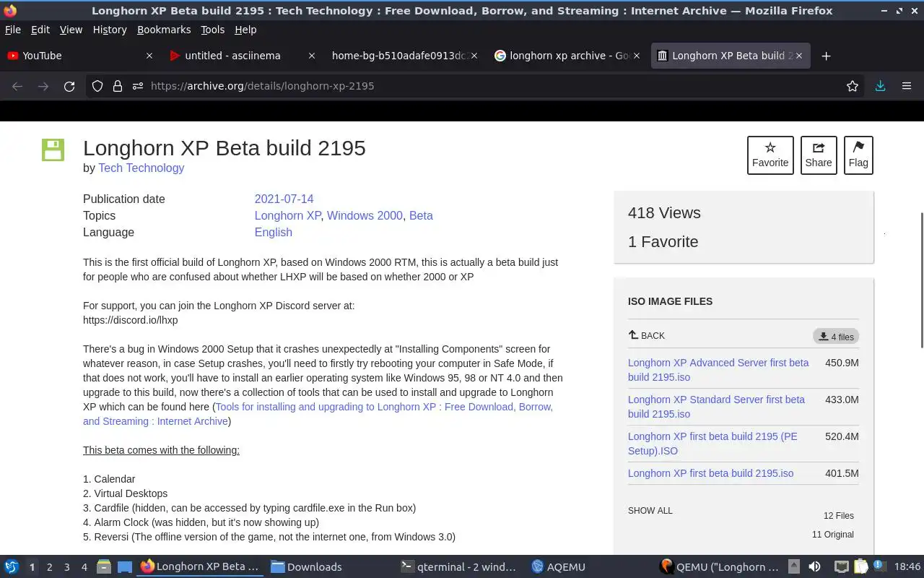Click the browser back arrow button
924x578 pixels.
pos(17,86)
